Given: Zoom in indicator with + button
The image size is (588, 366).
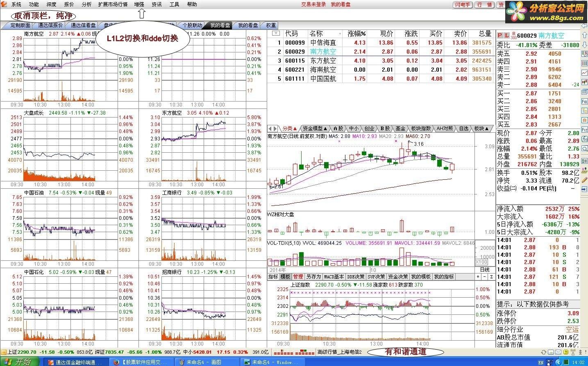Looking at the screenshot, I should click(478, 277).
